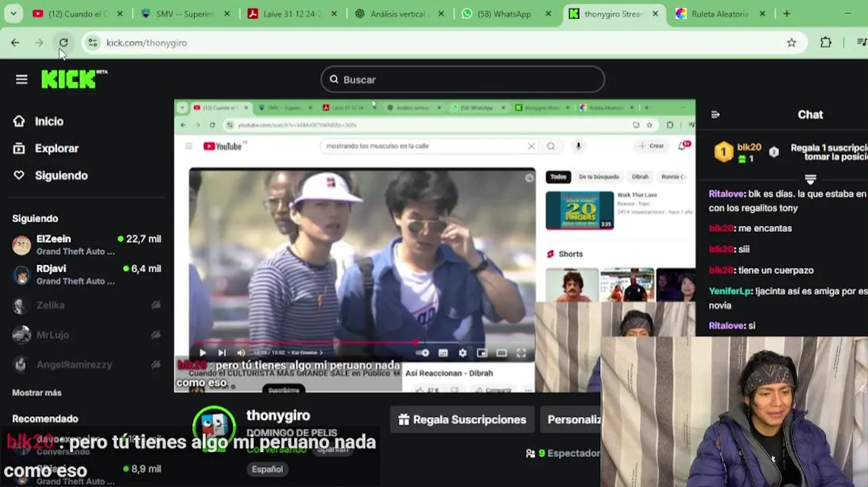868x487 pixels.
Task: Open Explorar in the Kick sidebar
Action: click(x=46, y=148)
